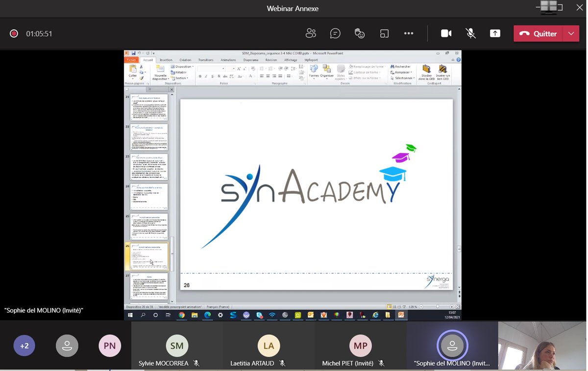Expand the arrow next to Quitter

click(571, 33)
